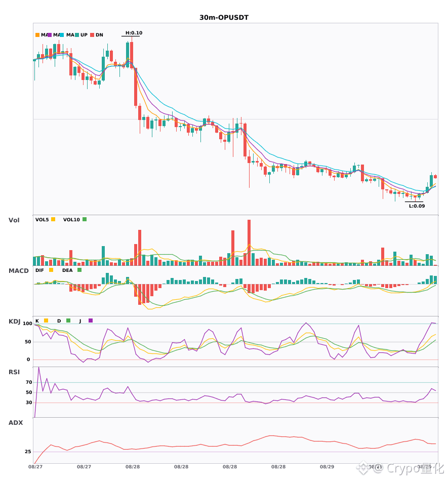Viewport: 448px width, 481px height.
Task: Click the UP legend text
Action: (x=84, y=35)
